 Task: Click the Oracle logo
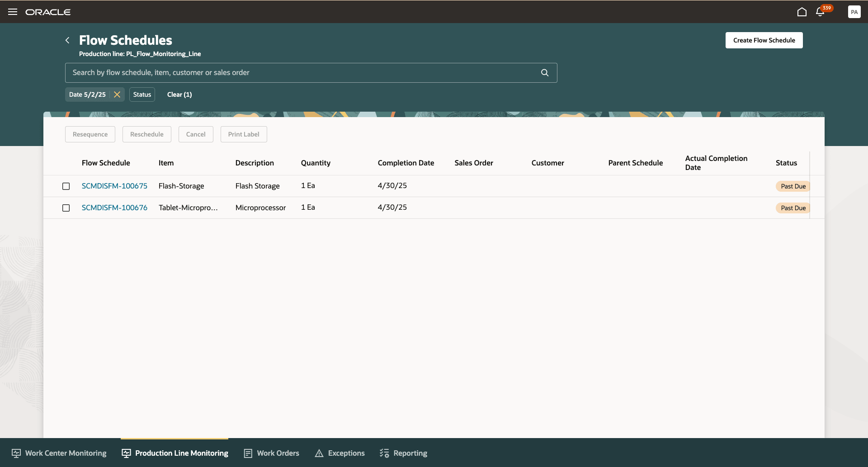pyautogui.click(x=48, y=12)
